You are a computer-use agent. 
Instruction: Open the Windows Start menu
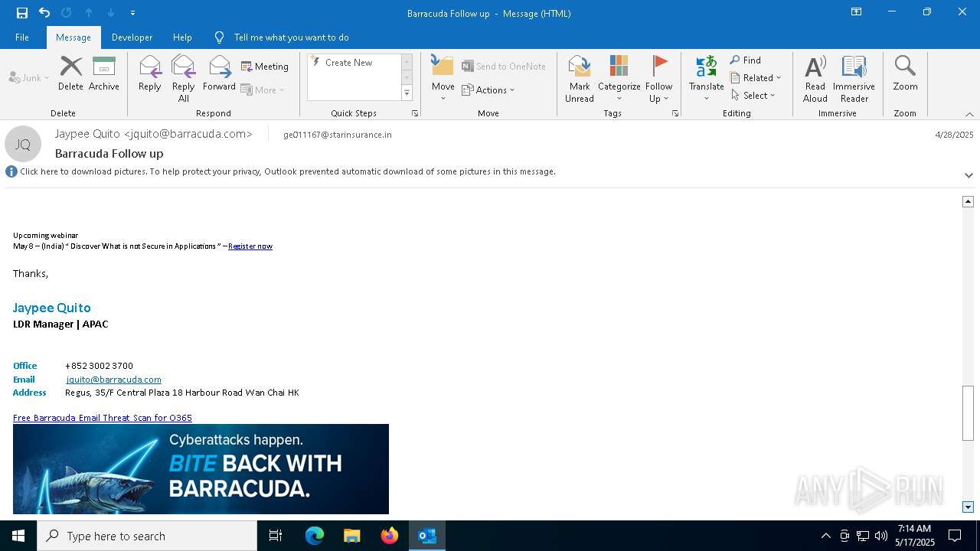(x=18, y=536)
